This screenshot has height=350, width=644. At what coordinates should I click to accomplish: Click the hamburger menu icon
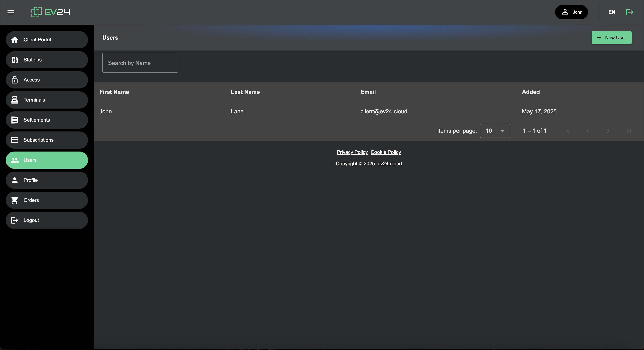point(11,12)
